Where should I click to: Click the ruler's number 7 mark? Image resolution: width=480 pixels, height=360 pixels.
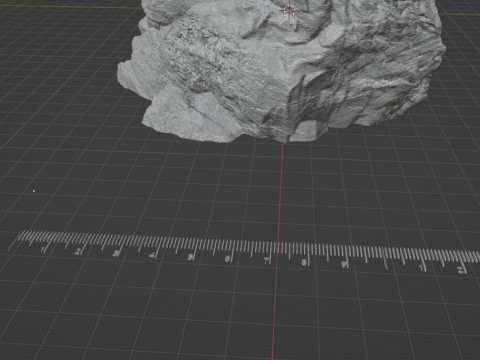[x=267, y=260]
